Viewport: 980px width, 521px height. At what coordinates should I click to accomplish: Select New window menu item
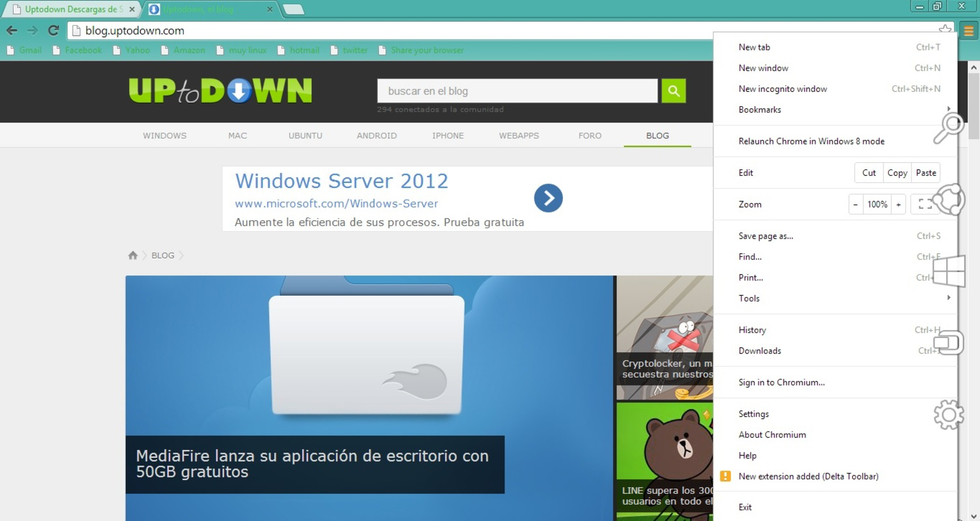point(835,68)
